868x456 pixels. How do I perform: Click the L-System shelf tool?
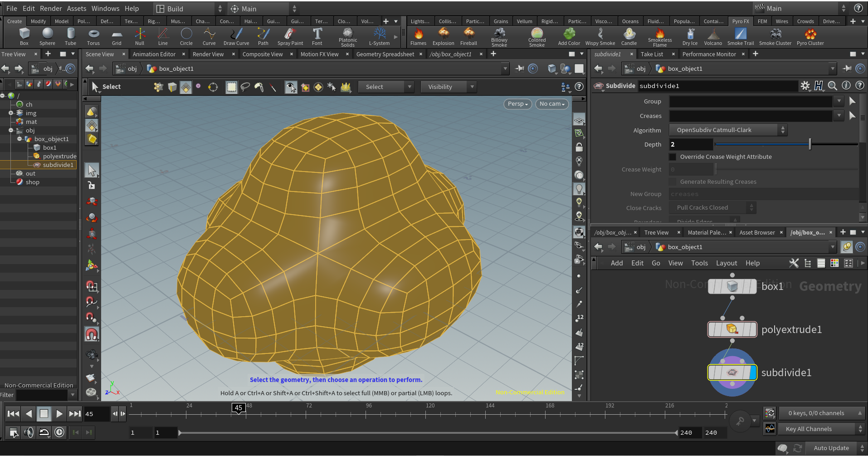point(379,36)
